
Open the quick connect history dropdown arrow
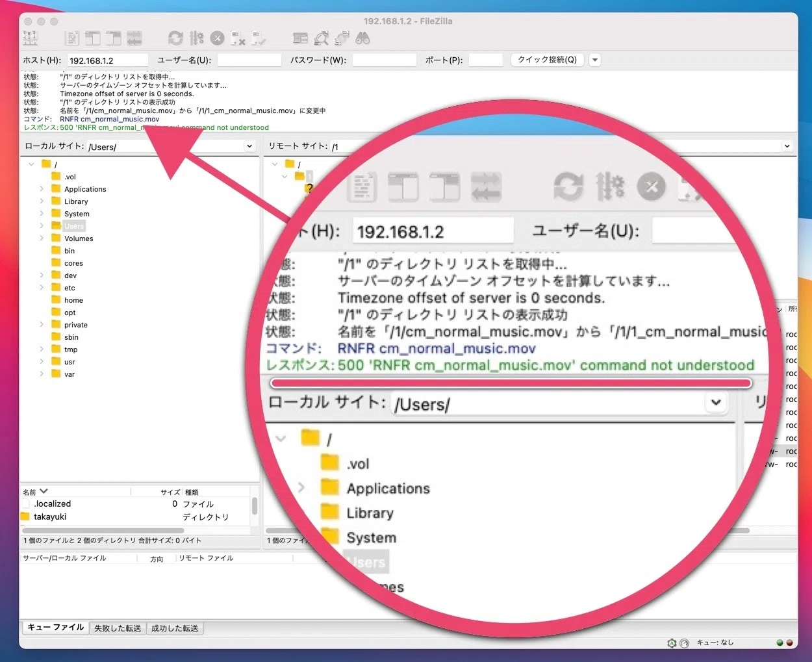(x=594, y=60)
